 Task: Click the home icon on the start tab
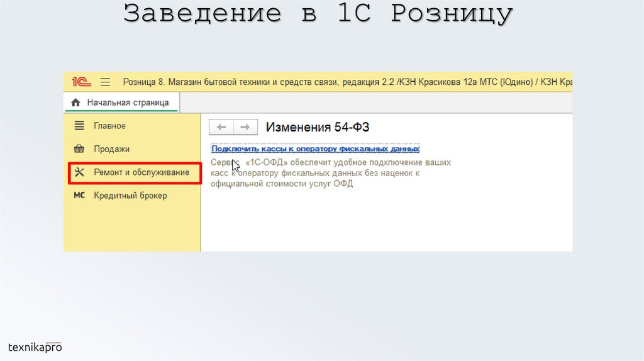[x=75, y=103]
